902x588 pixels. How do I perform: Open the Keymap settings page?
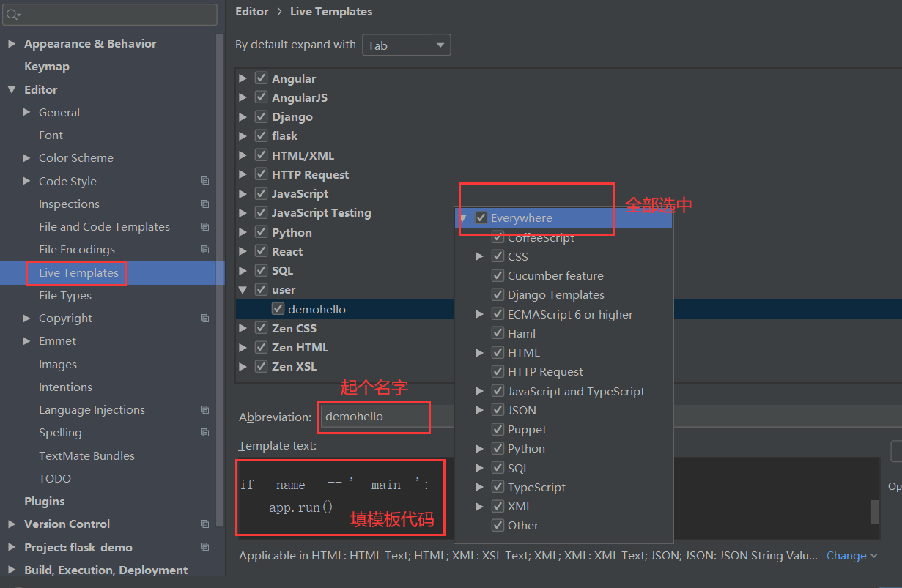(x=47, y=67)
